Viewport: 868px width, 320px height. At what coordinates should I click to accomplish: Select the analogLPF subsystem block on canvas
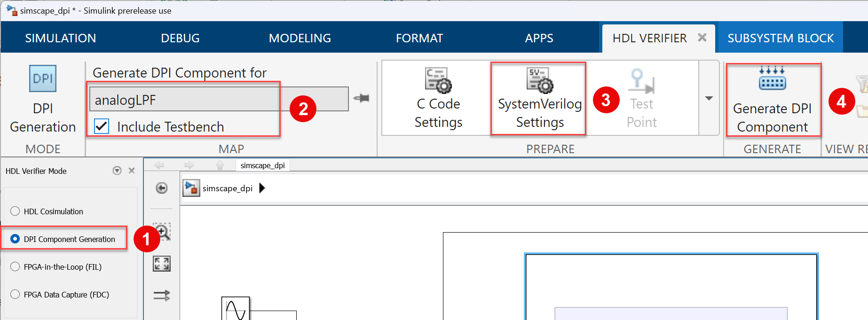671,287
